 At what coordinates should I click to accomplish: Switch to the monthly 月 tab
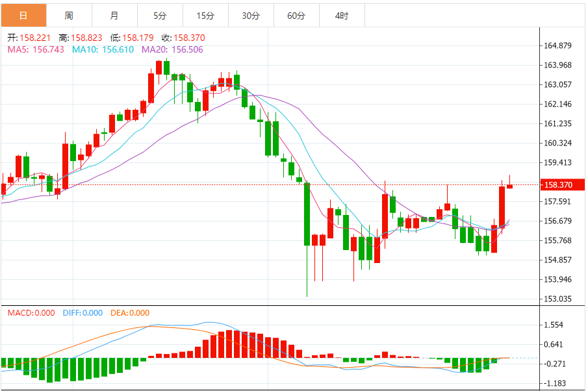coord(114,16)
